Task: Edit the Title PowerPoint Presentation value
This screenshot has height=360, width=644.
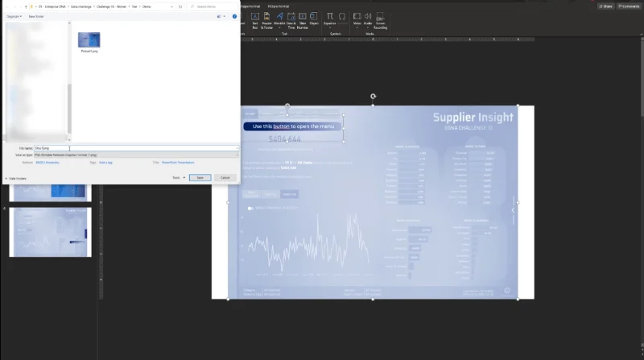Action: point(178,163)
